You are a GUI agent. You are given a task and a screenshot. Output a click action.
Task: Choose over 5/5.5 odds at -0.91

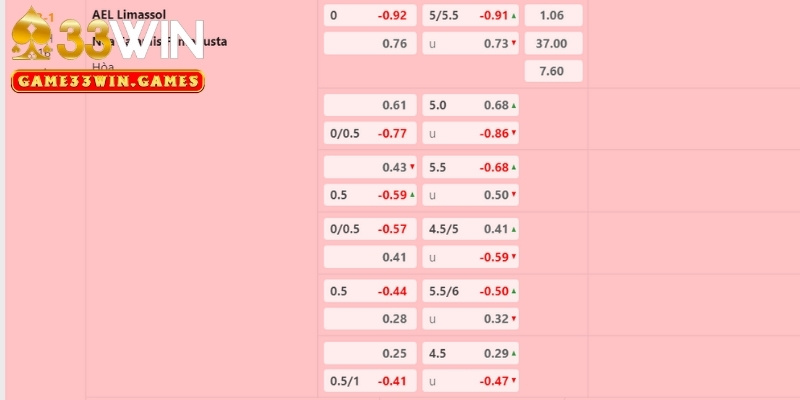(x=470, y=16)
